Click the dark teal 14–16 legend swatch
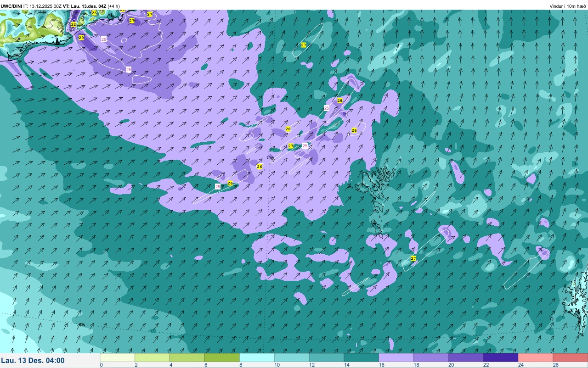Image resolution: width=588 pixels, height=368 pixels. (x=362, y=357)
